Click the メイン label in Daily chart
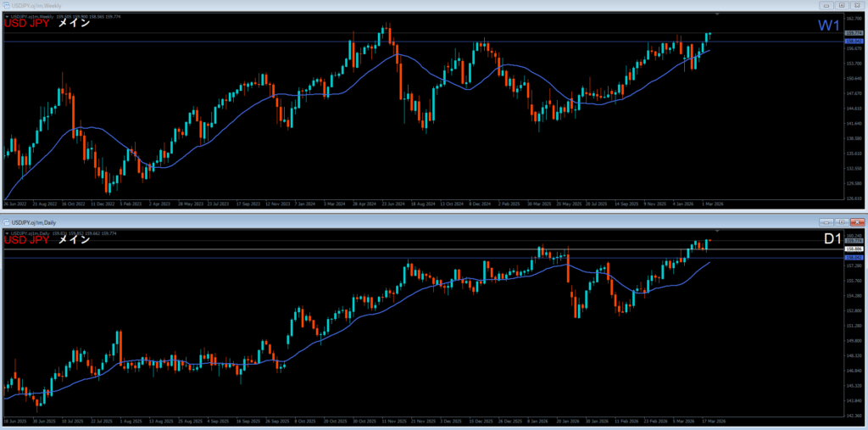This screenshot has width=868, height=430. pyautogui.click(x=75, y=240)
